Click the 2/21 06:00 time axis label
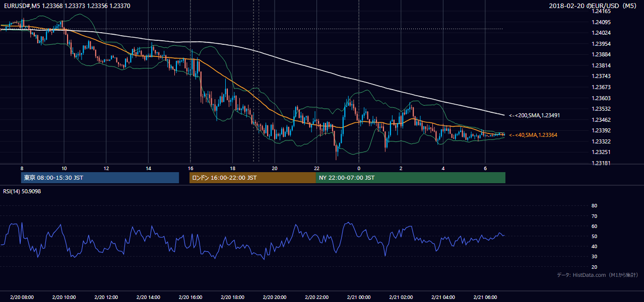Image resolution: width=644 pixels, height=302 pixels. (485, 297)
